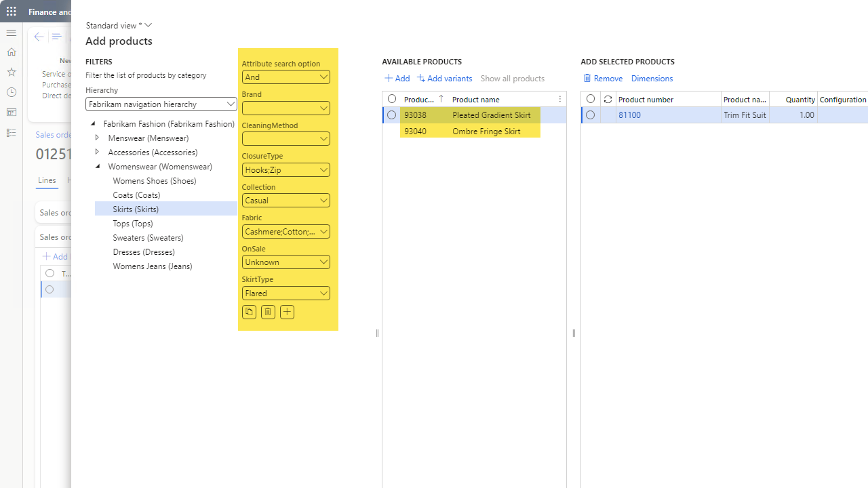
Task: Select Dresses (Dresses) category
Action: click(144, 252)
